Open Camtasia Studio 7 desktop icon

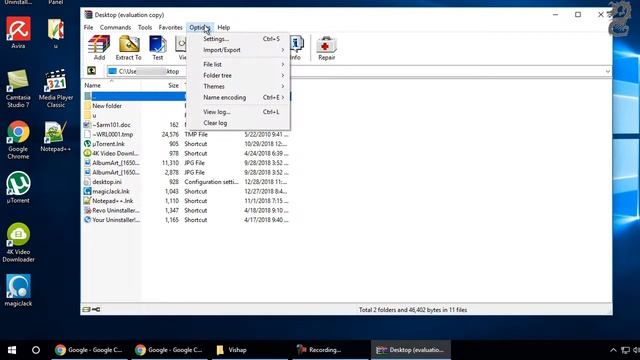tap(18, 89)
